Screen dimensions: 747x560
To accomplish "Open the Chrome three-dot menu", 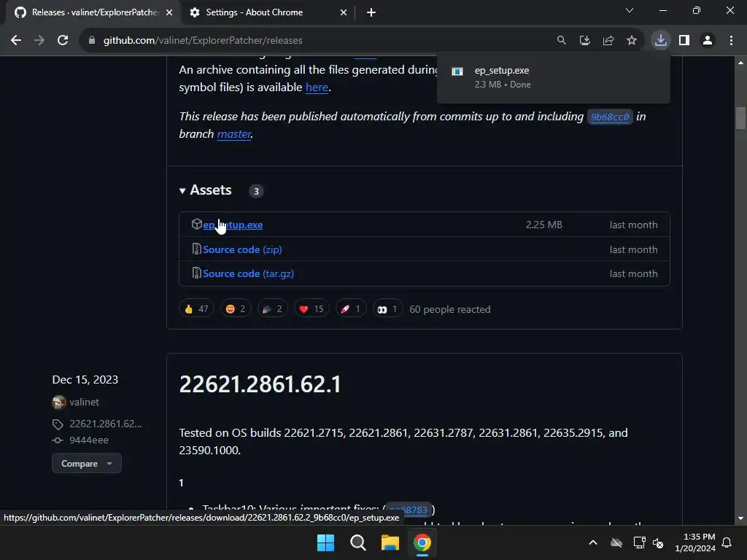I will point(731,41).
